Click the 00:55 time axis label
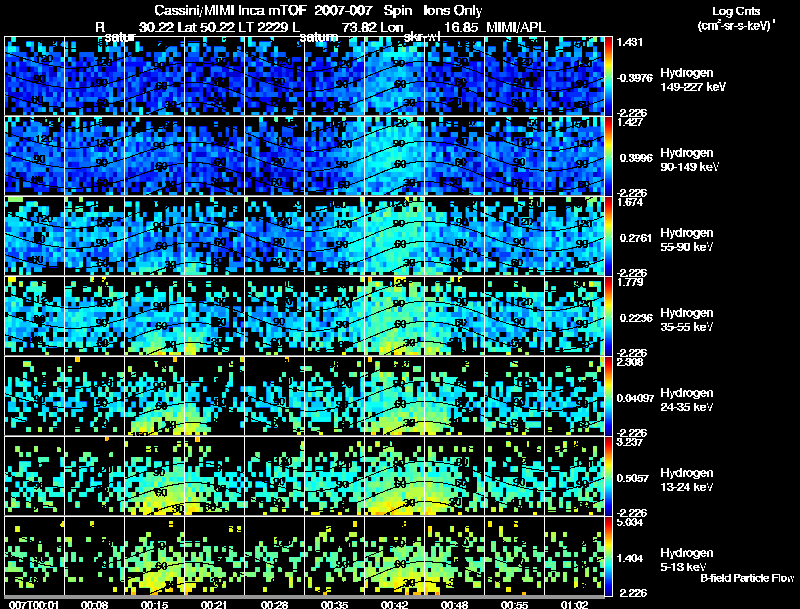 pyautogui.click(x=514, y=604)
